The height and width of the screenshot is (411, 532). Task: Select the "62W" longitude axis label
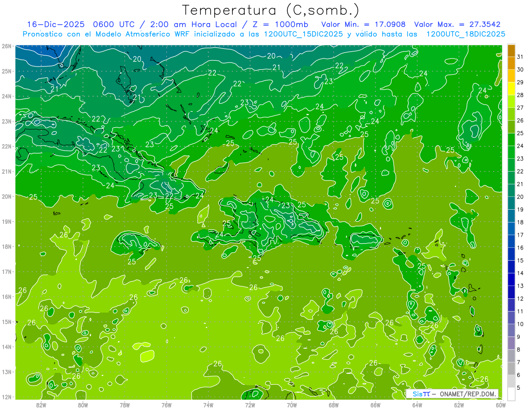click(459, 405)
